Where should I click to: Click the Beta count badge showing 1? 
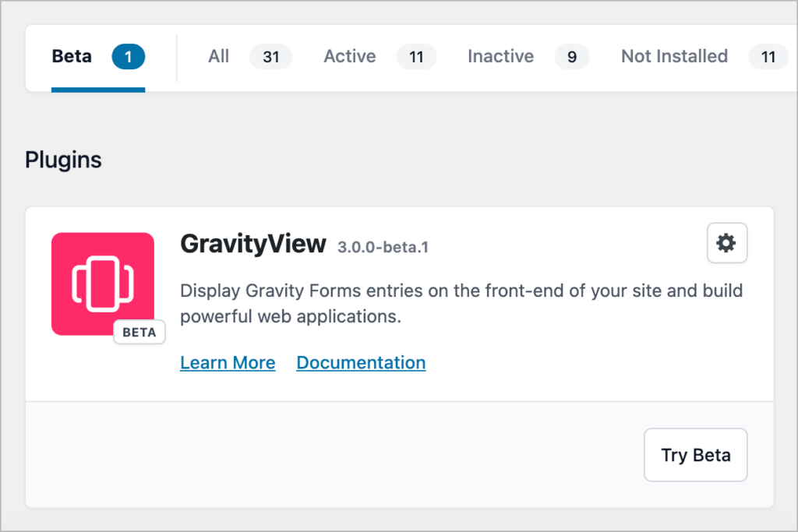tap(129, 56)
